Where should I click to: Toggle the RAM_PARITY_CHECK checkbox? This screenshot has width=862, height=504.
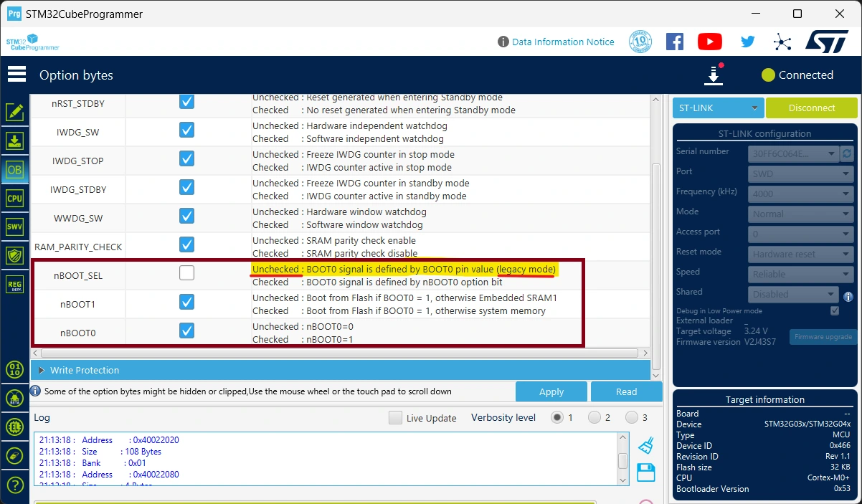tap(186, 244)
